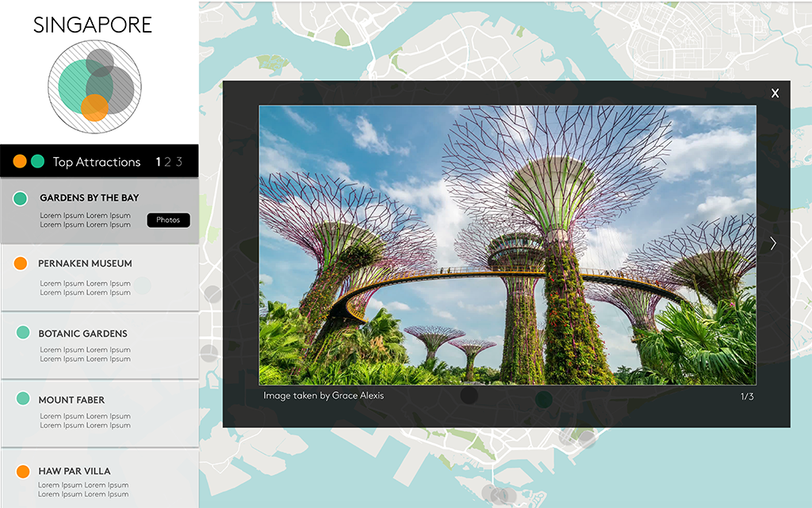Toggle the orange filter dot in Top Attractions header
Viewport: 812px width, 508px height.
point(20,161)
